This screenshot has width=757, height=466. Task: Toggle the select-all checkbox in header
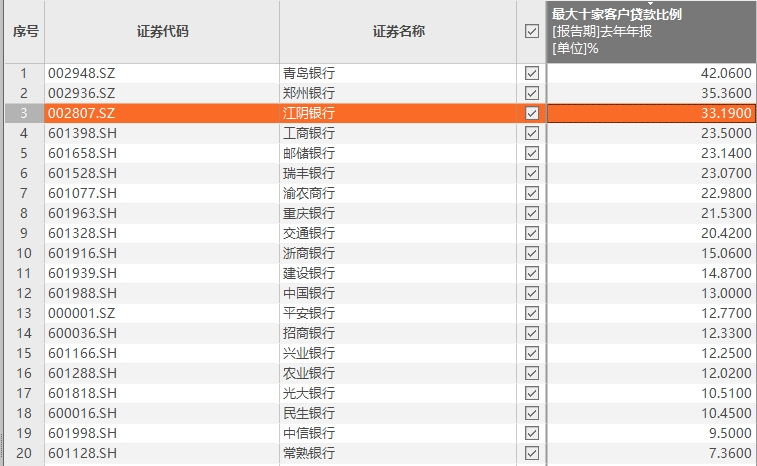531,32
